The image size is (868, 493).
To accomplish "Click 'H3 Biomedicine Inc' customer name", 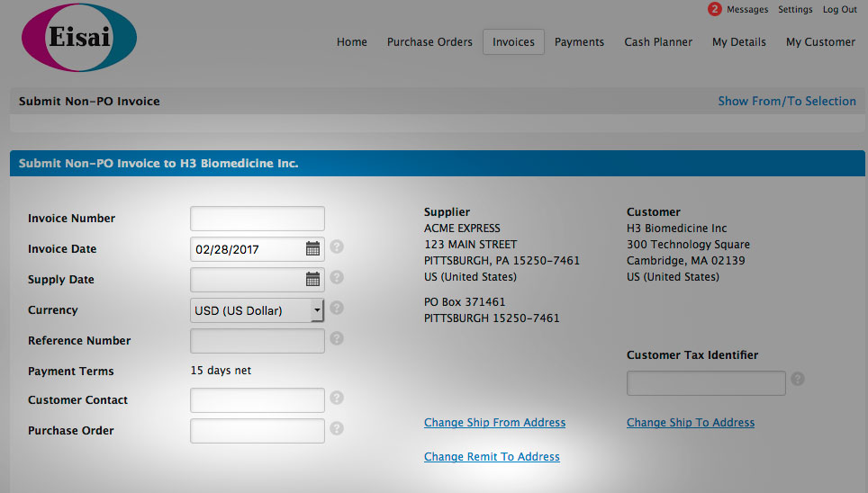I will point(676,228).
